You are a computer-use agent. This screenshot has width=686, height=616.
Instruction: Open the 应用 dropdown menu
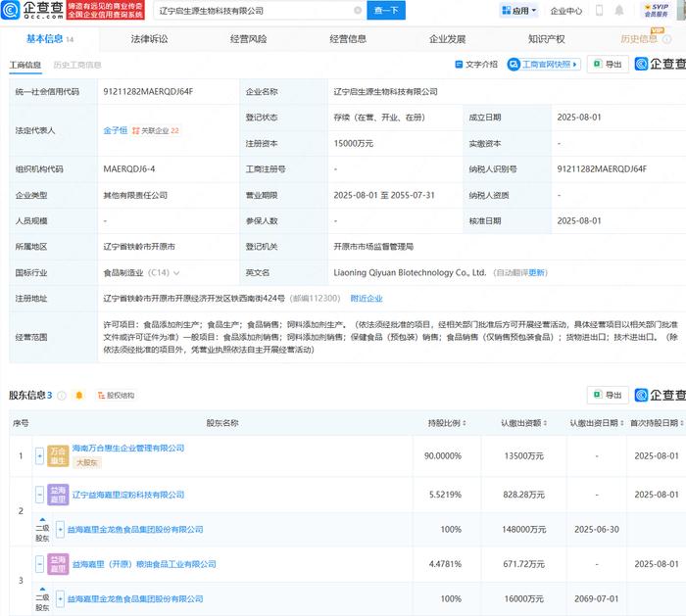coord(518,11)
